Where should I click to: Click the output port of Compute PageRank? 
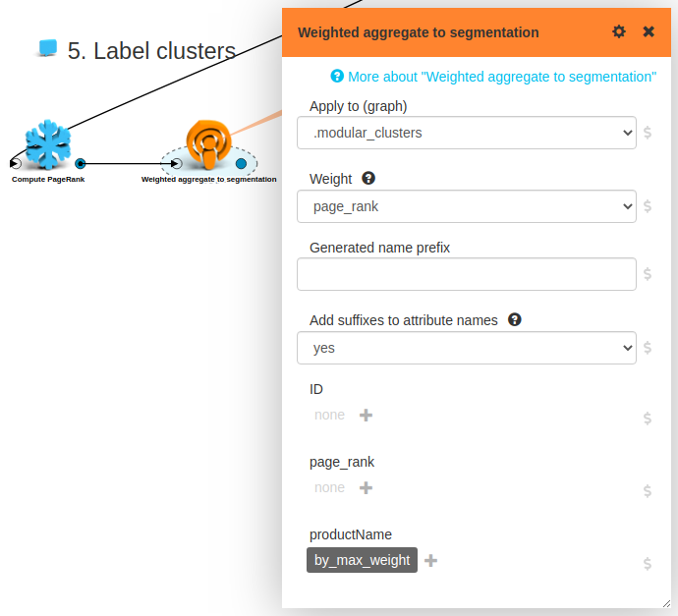tap(81, 164)
